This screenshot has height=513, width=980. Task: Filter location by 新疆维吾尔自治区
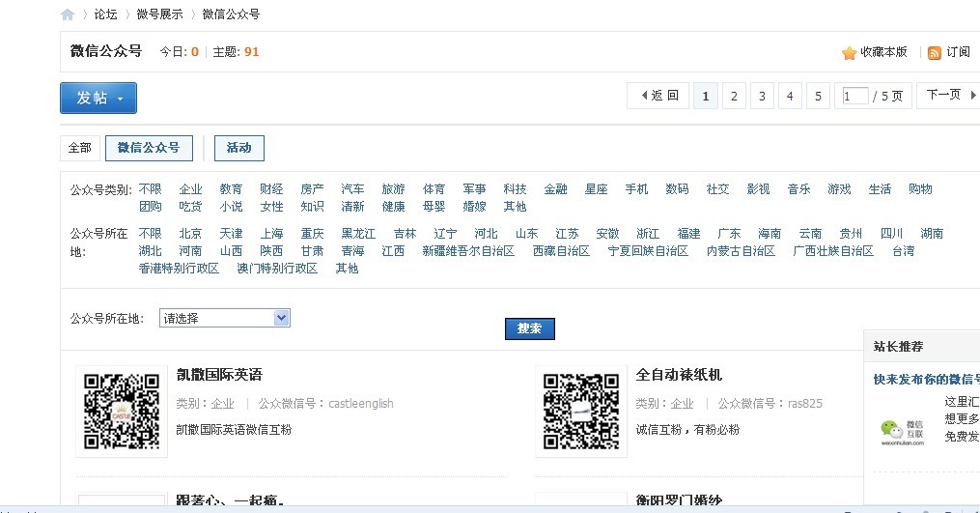tap(468, 251)
